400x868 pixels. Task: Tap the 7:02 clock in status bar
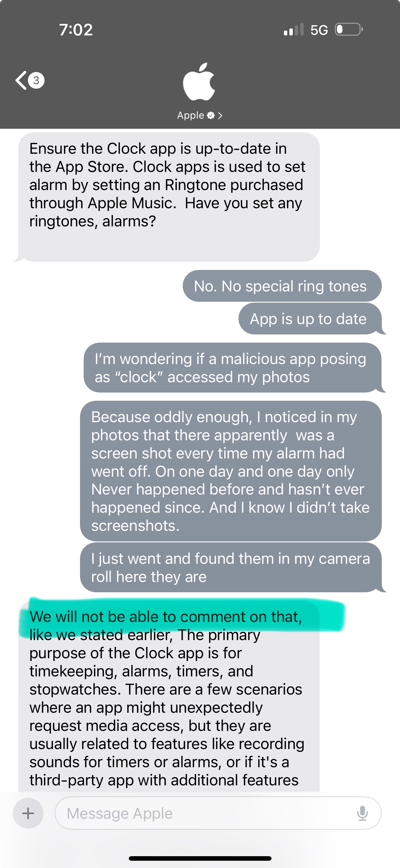click(76, 30)
